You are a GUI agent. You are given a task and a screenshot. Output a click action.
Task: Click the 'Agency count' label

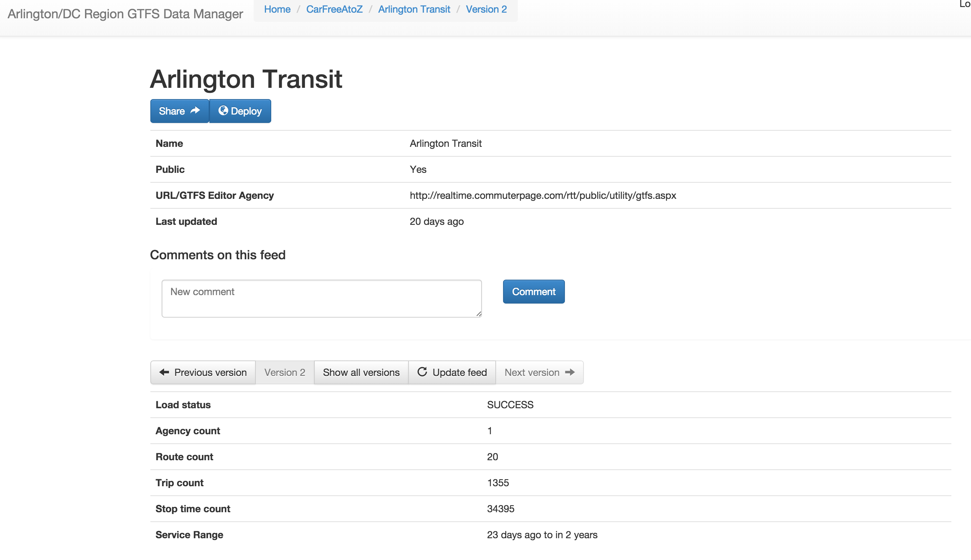coord(188,431)
